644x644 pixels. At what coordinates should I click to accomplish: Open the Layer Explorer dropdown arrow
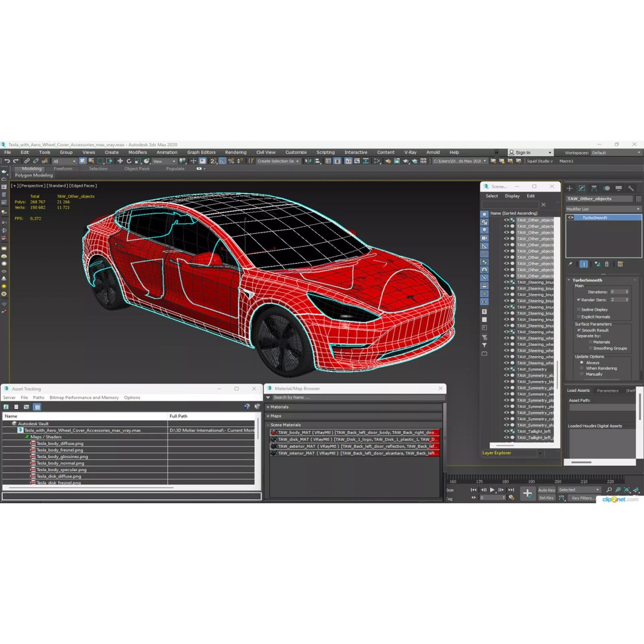click(x=540, y=453)
